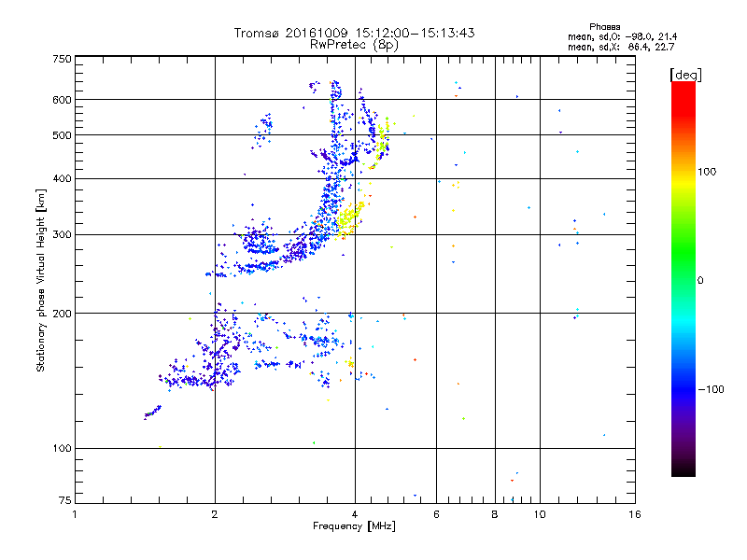Click the 'Phases' header text
The image size is (747, 560).
pyautogui.click(x=604, y=27)
